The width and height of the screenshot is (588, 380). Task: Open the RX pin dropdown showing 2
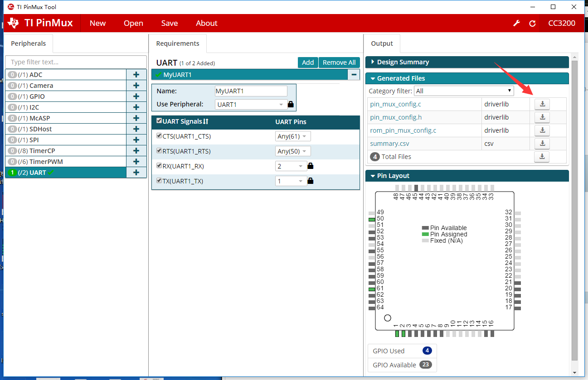[291, 166]
